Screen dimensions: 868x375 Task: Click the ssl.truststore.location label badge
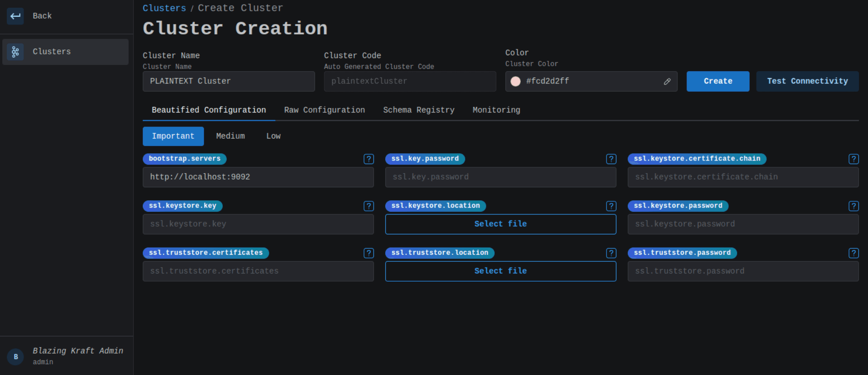click(440, 253)
